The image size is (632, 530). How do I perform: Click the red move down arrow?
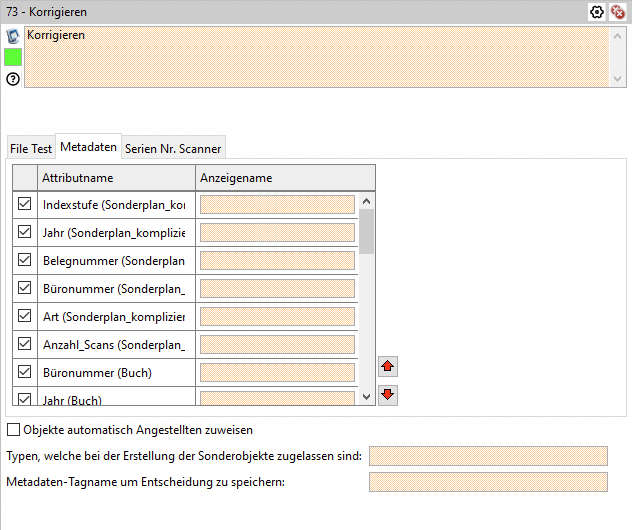[x=388, y=394]
